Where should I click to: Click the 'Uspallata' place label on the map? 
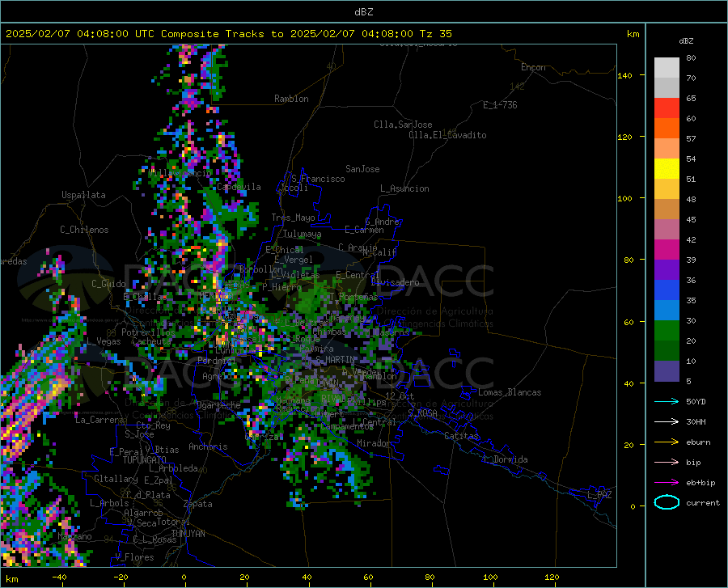click(83, 195)
